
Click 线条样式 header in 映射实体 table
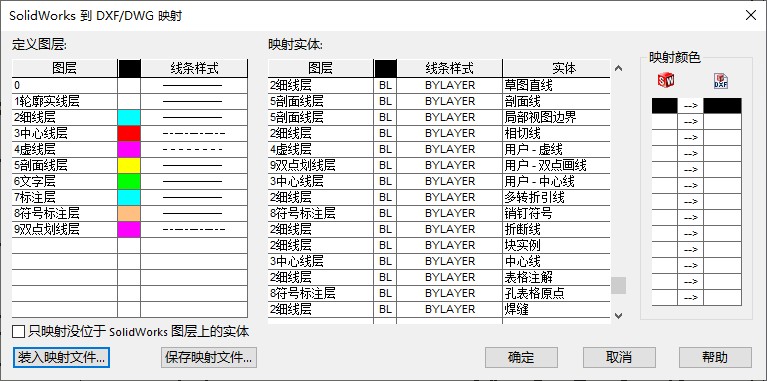450,68
